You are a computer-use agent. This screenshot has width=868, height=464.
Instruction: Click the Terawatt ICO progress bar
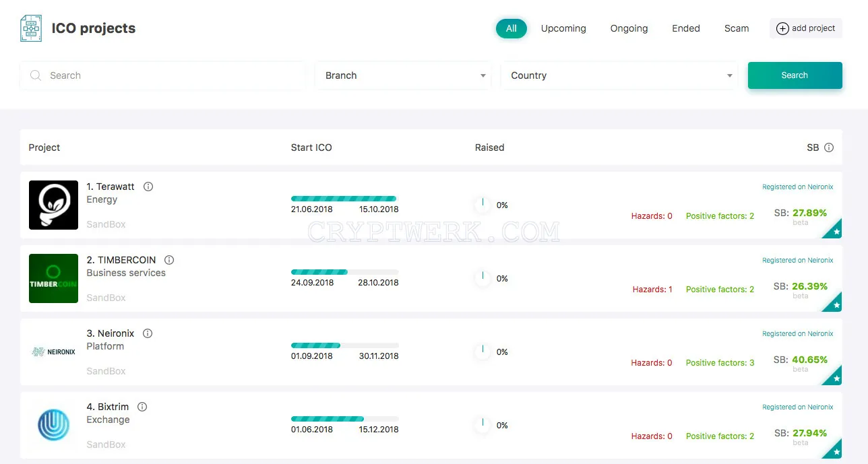[x=344, y=199]
